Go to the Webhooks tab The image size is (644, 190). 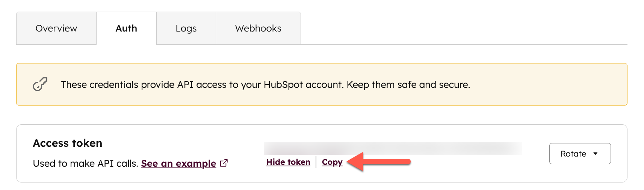pos(258,29)
